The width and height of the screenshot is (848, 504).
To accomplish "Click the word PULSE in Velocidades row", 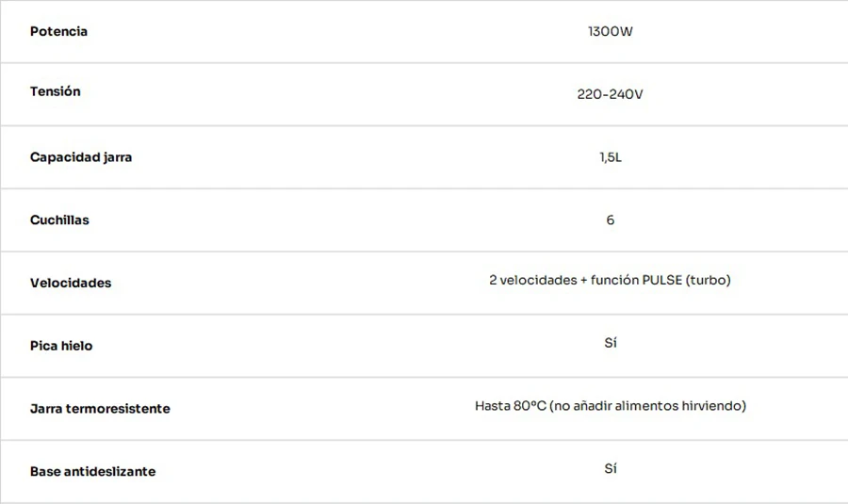I will point(662,280).
